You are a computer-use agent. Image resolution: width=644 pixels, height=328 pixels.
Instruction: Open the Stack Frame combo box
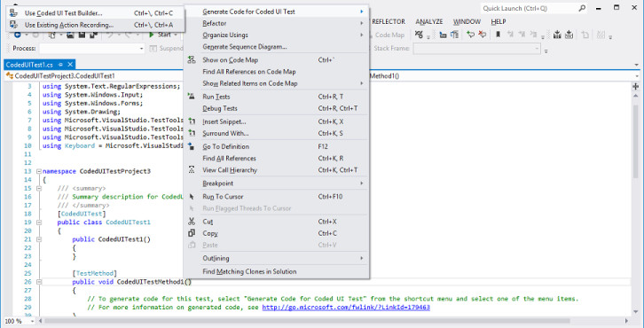[477, 49]
